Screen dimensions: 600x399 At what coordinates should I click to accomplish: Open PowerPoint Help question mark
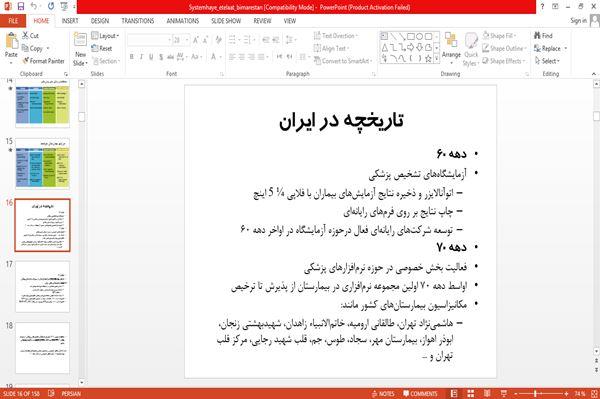click(542, 7)
